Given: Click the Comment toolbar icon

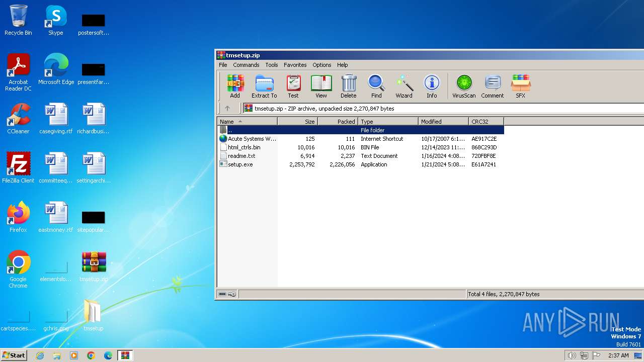Looking at the screenshot, I should pyautogui.click(x=493, y=86).
